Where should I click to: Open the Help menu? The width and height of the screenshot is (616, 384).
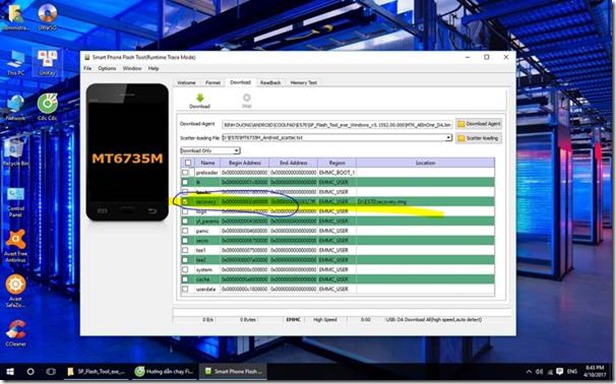(153, 68)
